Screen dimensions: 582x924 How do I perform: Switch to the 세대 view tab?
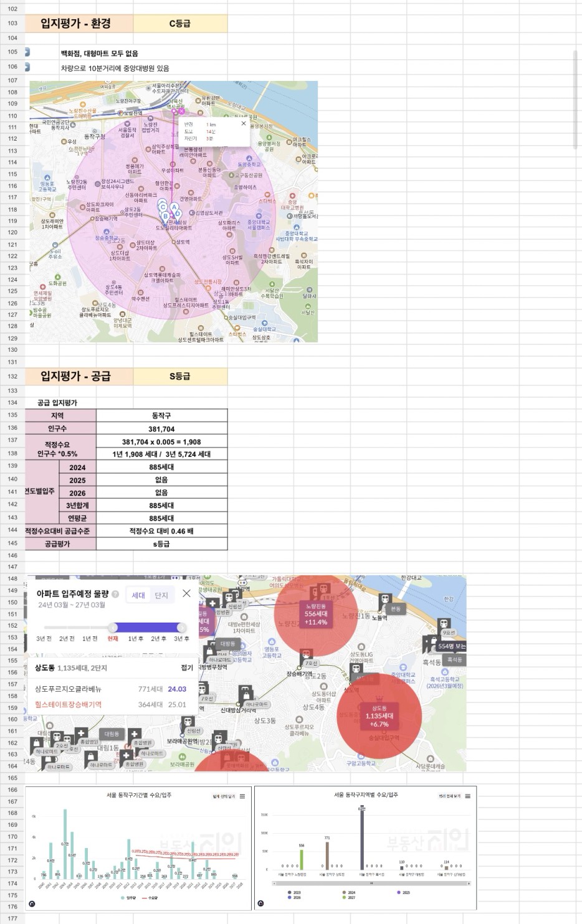click(x=138, y=595)
